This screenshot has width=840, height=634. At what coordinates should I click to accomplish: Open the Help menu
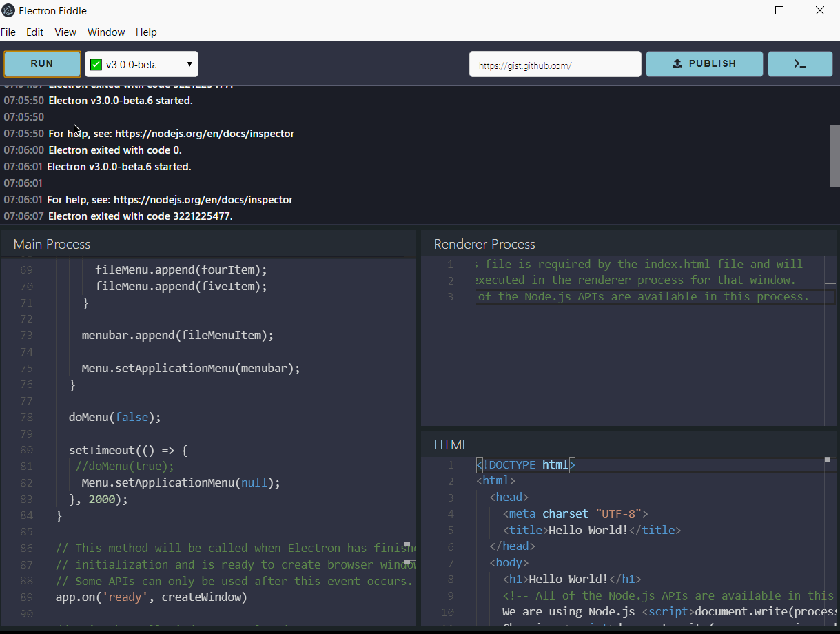pyautogui.click(x=146, y=32)
